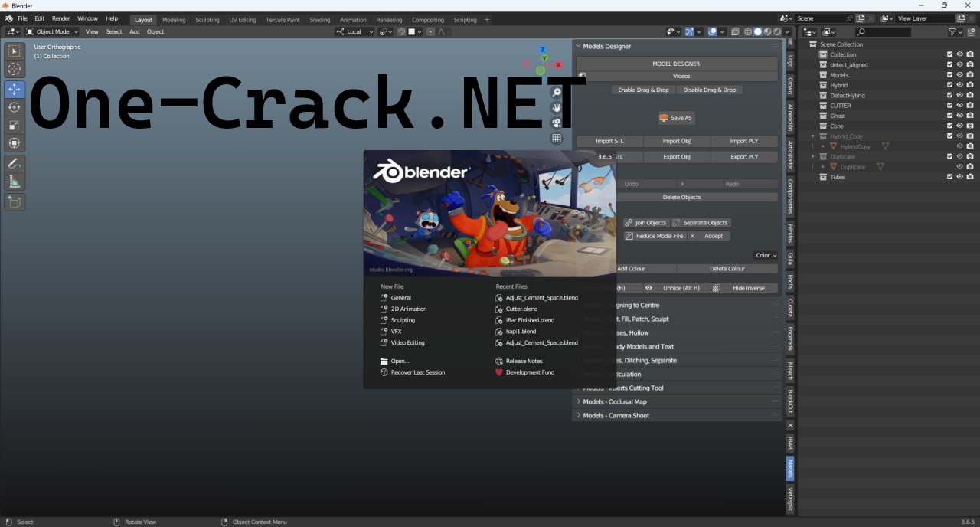The width and height of the screenshot is (980, 527).
Task: Expand the Models - Occlusal Map panel
Action: pos(614,401)
